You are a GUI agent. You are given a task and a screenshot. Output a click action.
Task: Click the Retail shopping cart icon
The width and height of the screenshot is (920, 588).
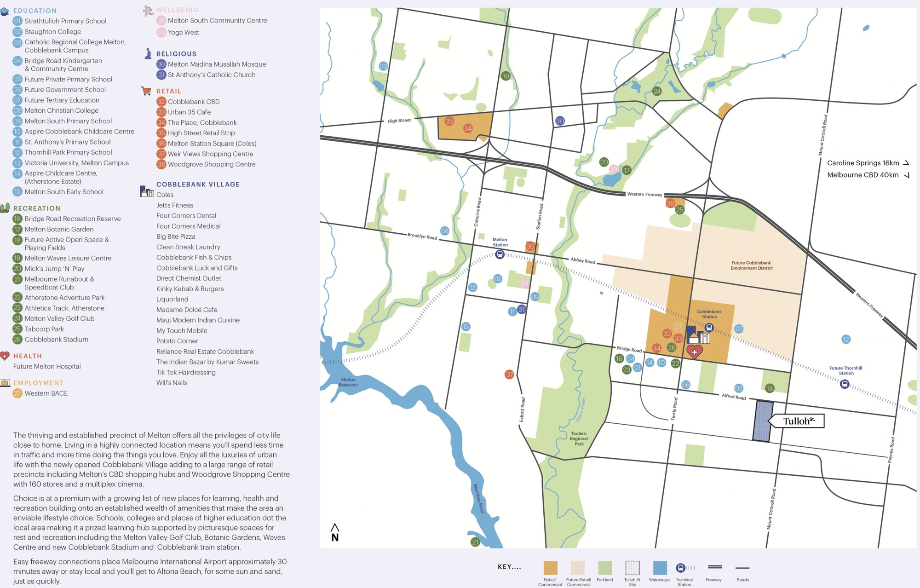click(x=146, y=91)
